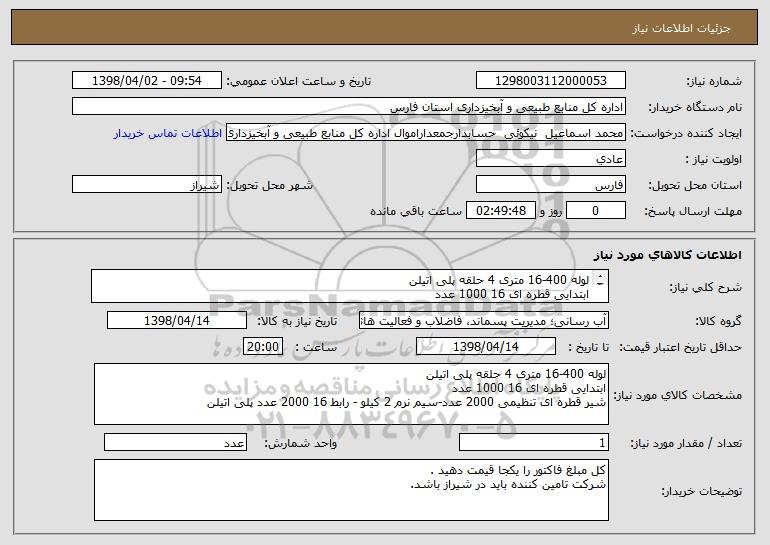Click the header جزئیات اطلاعات نیاز
The height and width of the screenshot is (545, 770).
681,28
